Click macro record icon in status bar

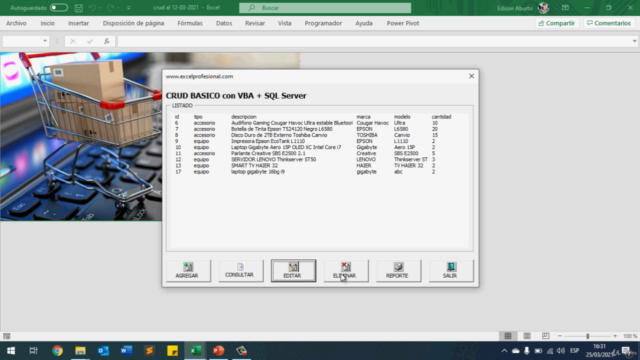7,336
